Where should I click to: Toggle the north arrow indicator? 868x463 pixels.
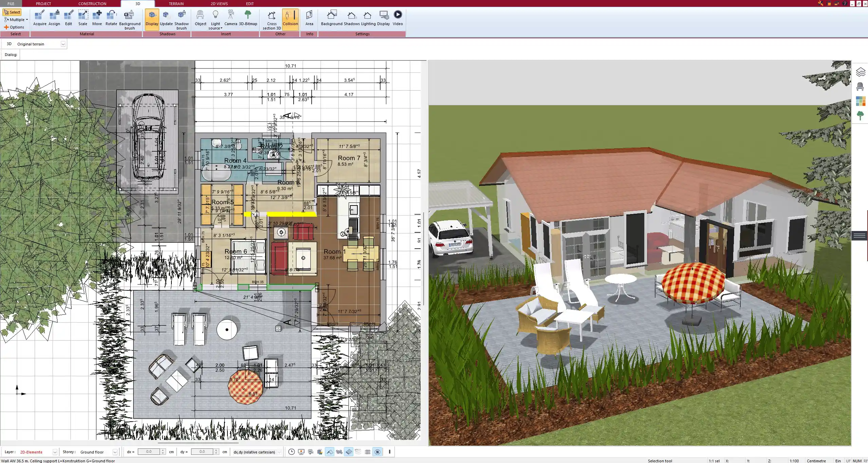click(x=377, y=452)
